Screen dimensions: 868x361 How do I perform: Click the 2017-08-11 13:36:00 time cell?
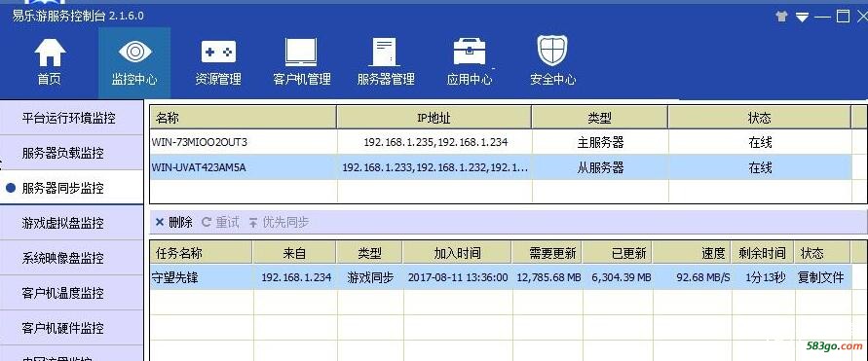click(457, 277)
